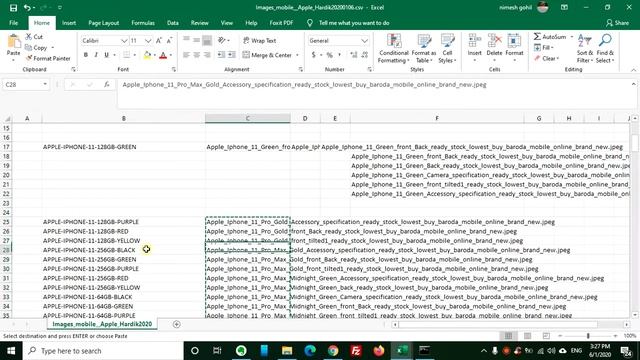Click the Paste clipboard icon
The width and height of the screenshot is (640, 360).
pyautogui.click(x=13, y=42)
